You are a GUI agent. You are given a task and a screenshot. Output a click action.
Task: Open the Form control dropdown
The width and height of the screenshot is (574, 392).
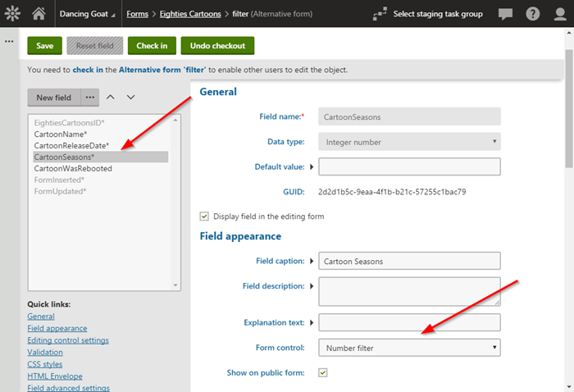pyautogui.click(x=409, y=348)
